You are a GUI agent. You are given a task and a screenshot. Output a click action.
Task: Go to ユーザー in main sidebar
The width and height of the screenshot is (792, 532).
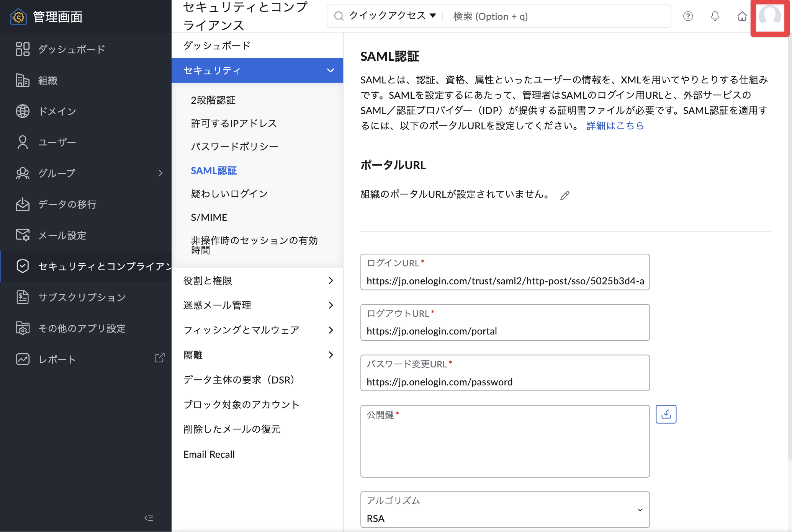[x=57, y=142]
